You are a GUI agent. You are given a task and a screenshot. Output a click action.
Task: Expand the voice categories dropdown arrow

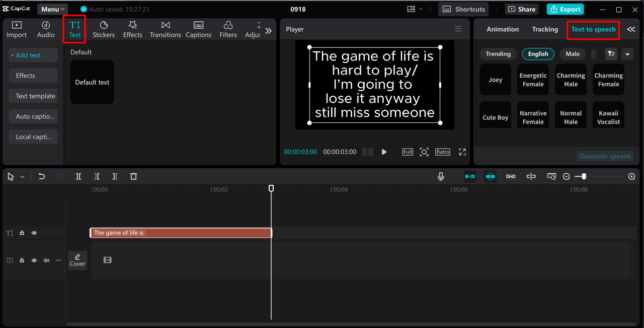pos(627,54)
